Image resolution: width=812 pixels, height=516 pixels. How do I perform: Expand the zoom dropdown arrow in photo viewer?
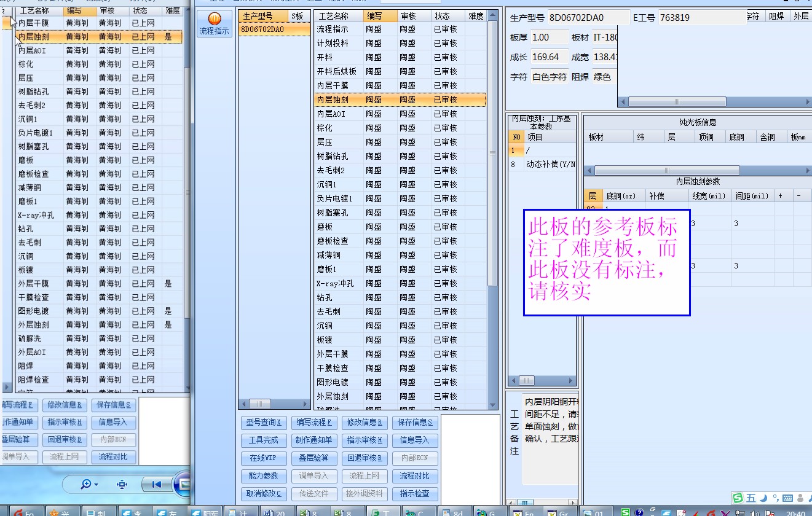coord(97,485)
